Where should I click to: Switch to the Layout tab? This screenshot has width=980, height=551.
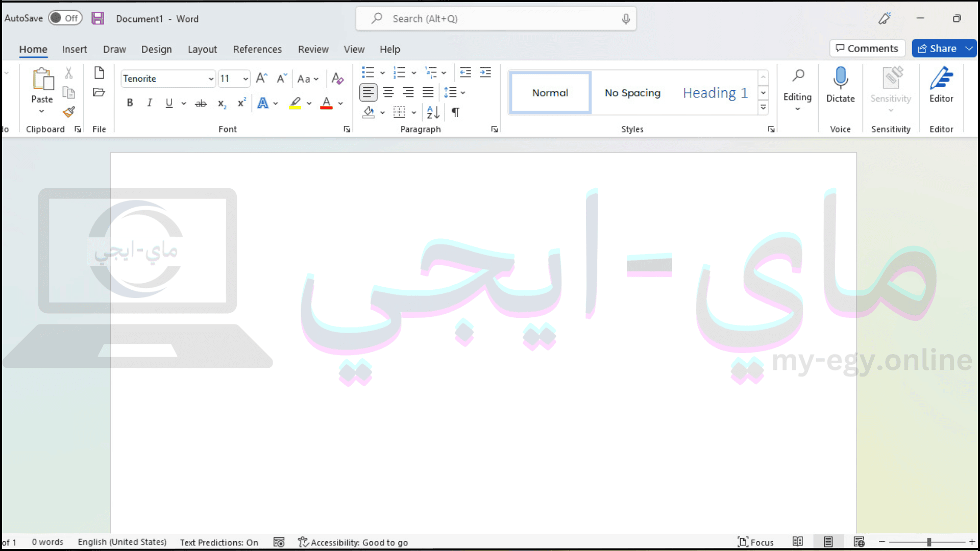point(202,49)
